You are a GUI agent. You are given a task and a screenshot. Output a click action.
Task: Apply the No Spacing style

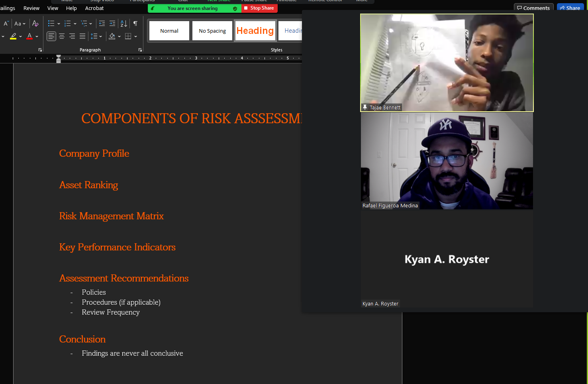pyautogui.click(x=212, y=31)
